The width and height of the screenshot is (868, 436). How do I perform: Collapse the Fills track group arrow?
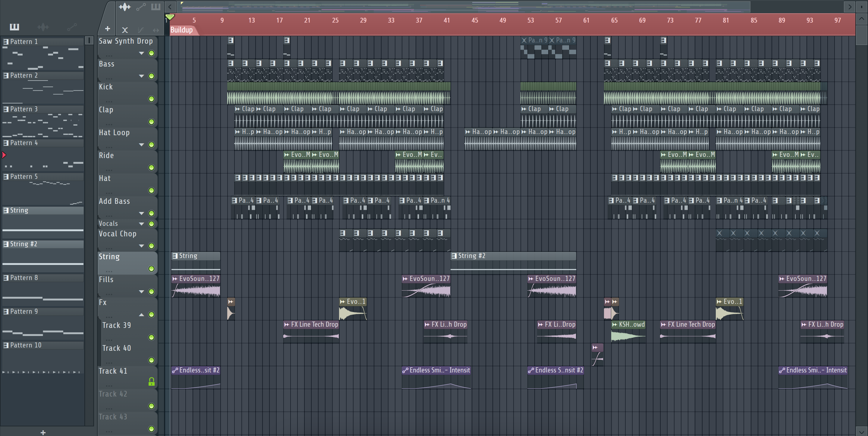[142, 291]
